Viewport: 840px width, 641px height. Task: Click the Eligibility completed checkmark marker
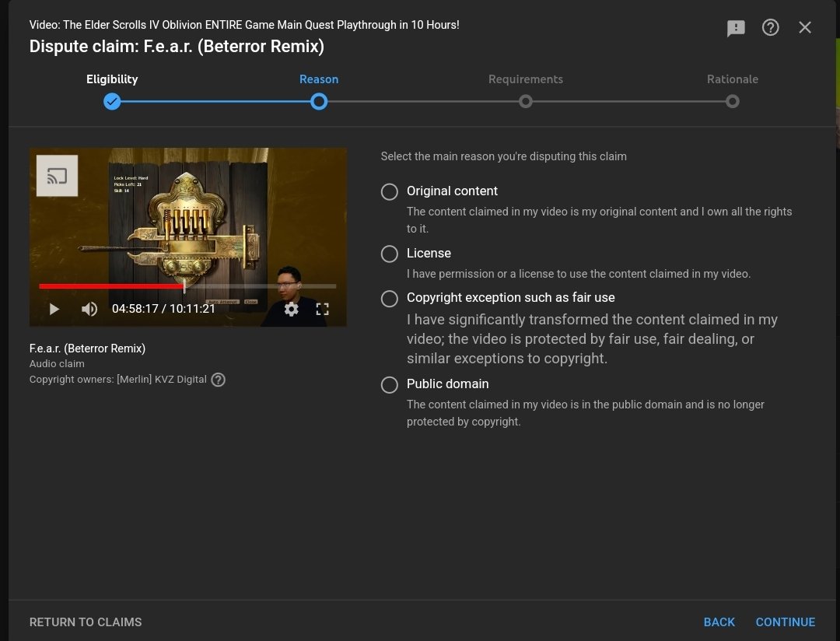(112, 101)
